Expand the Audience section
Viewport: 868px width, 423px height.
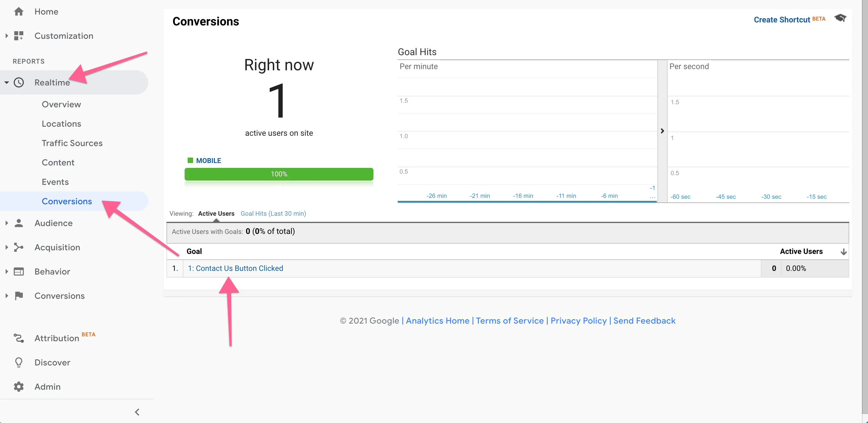[6, 223]
